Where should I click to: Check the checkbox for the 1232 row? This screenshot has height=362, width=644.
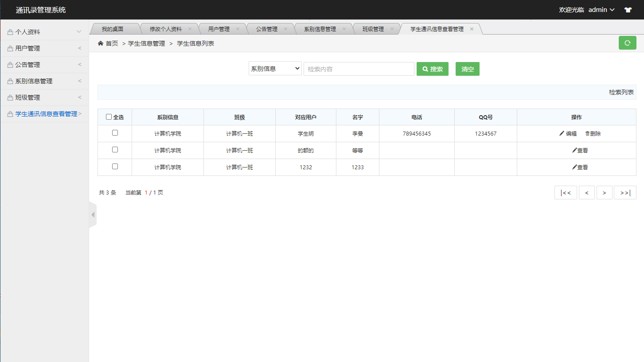[x=115, y=167]
